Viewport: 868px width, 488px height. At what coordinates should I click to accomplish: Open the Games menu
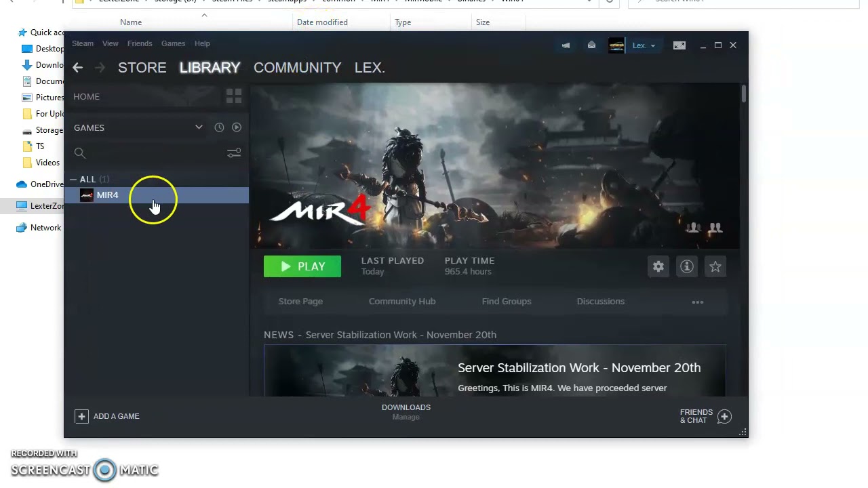pyautogui.click(x=173, y=43)
